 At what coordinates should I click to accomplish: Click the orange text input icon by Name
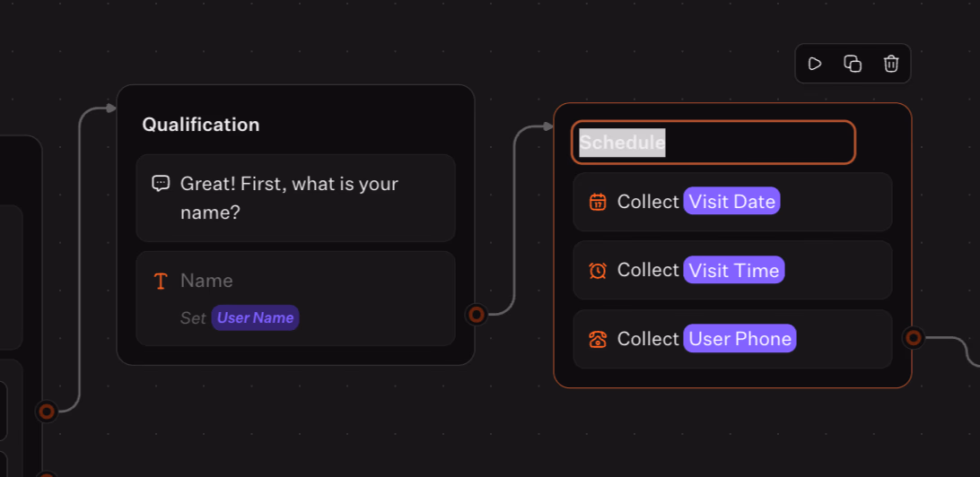pyautogui.click(x=161, y=282)
